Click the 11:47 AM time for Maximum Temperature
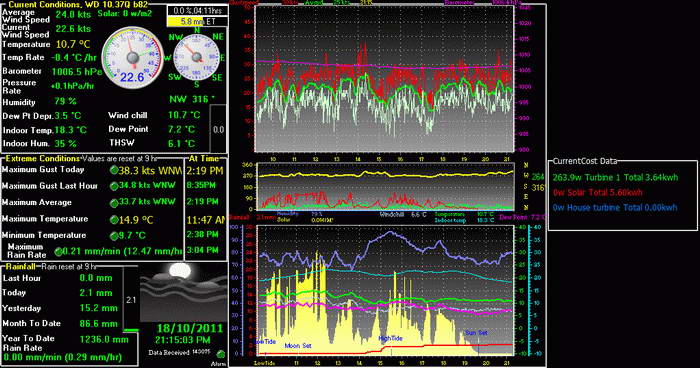The image size is (700, 368). pos(206,220)
